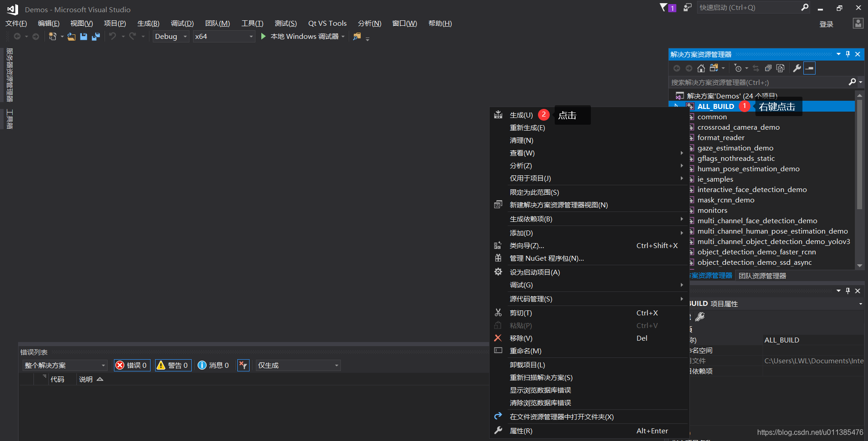Toggle the error list clear-filter button

click(x=243, y=365)
